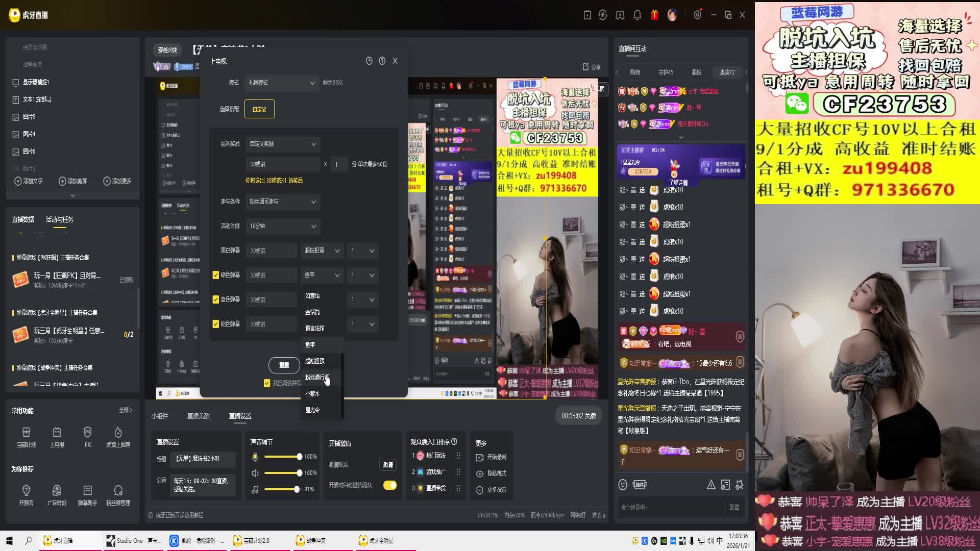
Task: Click the 标题 stream title input field
Action: 203,459
